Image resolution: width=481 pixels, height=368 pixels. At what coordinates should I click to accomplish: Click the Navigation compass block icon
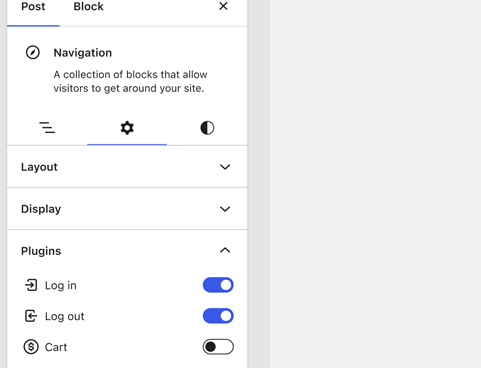(x=33, y=53)
